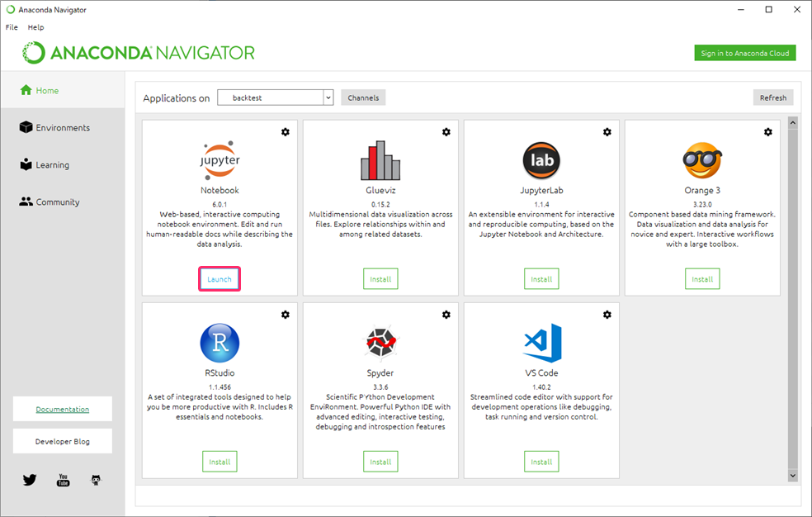Open the GitHub octocat icon
812x517 pixels.
[96, 480]
